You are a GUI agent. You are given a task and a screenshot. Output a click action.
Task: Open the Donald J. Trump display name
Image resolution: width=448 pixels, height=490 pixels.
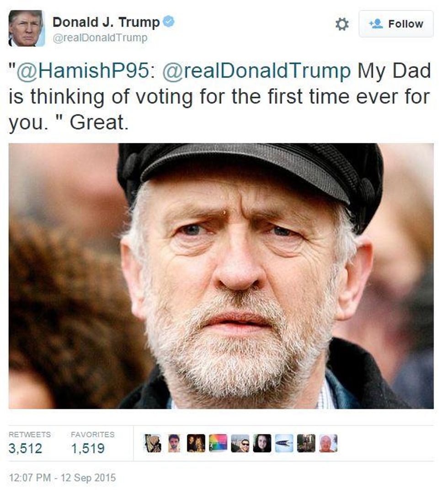click(106, 22)
